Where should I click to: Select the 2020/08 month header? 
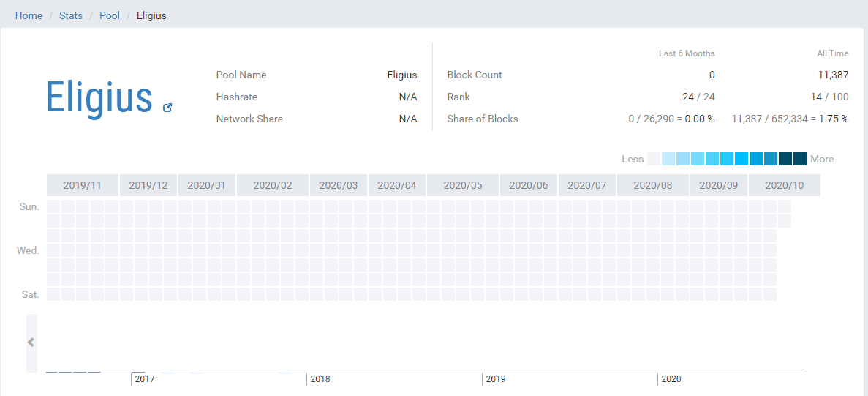tap(653, 185)
